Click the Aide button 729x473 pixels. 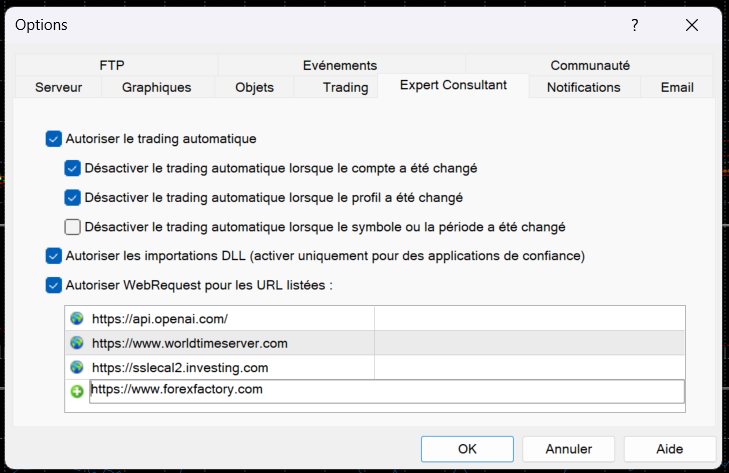pos(669,449)
